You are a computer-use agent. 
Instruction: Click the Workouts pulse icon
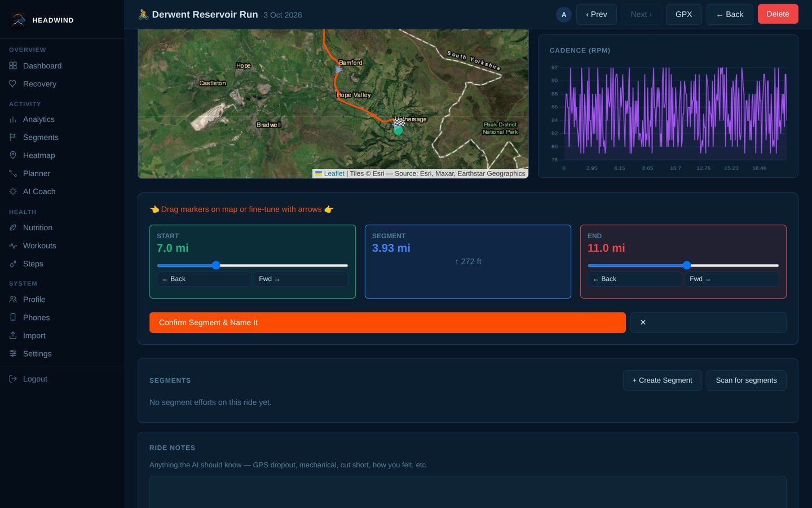(x=13, y=246)
